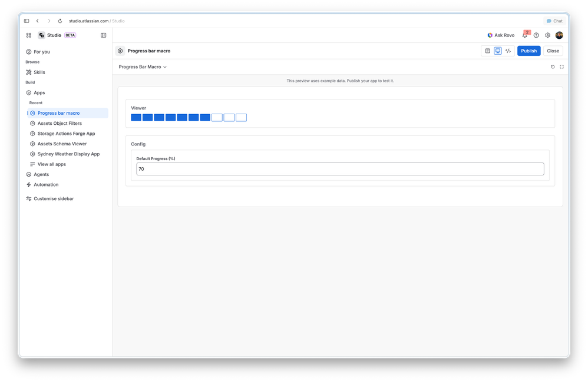Open For you in sidebar

click(x=67, y=52)
